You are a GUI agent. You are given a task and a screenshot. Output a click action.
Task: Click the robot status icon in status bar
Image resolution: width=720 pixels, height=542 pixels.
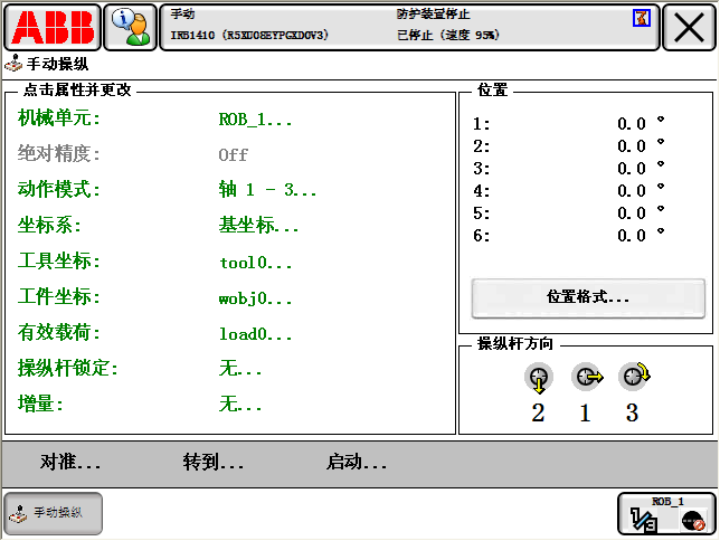[x=641, y=18]
